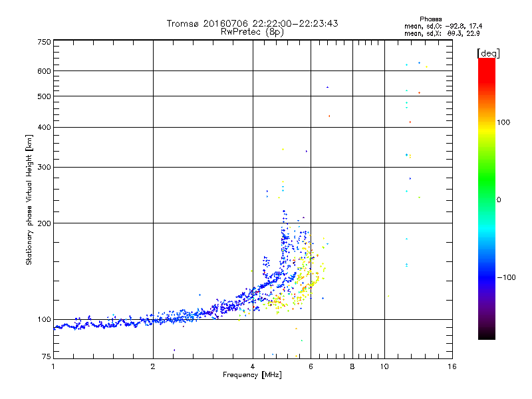Click y-axis tick label '100'
Viewport: 532px width, 399px height.
[x=44, y=320]
